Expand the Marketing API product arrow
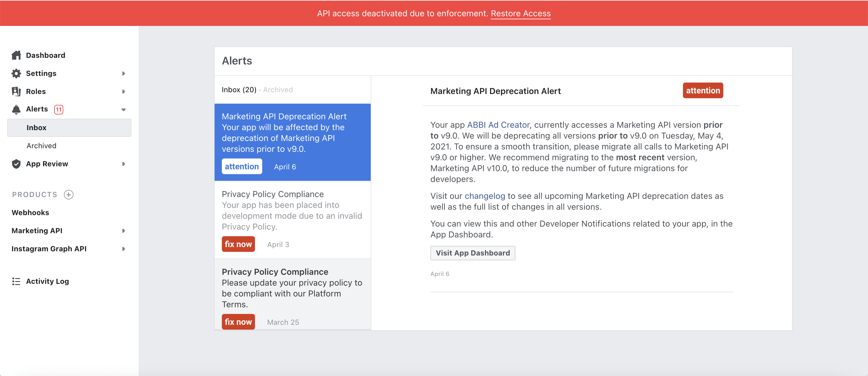The image size is (868, 376). [124, 231]
